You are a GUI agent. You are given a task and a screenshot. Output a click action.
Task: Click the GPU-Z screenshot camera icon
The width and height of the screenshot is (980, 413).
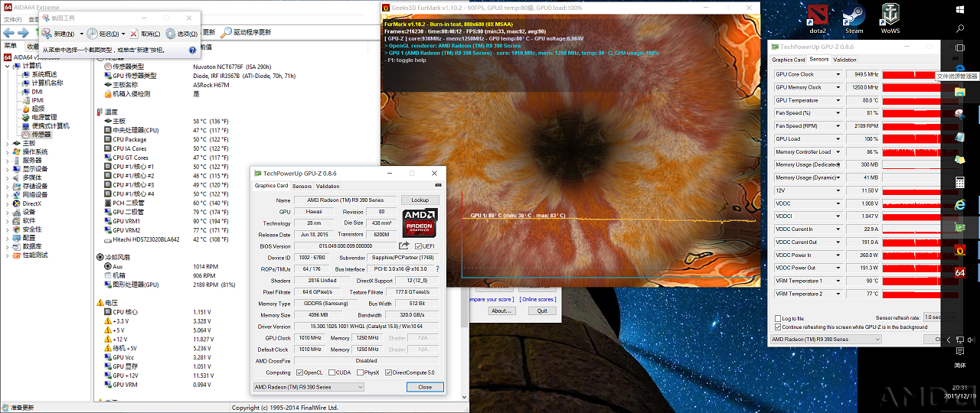(438, 185)
